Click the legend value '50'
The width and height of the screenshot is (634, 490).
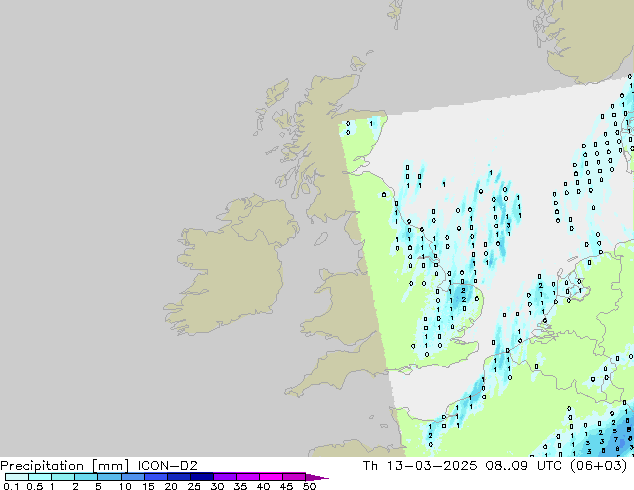tap(309, 486)
